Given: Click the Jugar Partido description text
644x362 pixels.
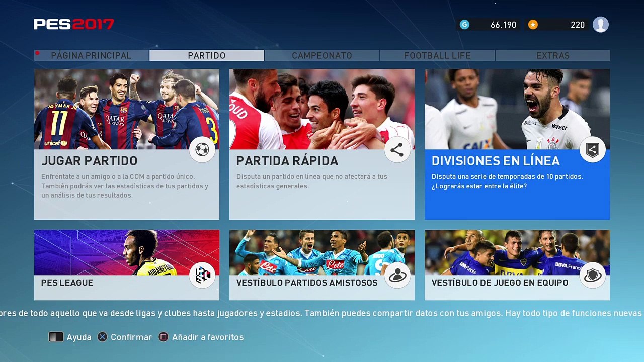Looking at the screenshot, I should (x=125, y=186).
